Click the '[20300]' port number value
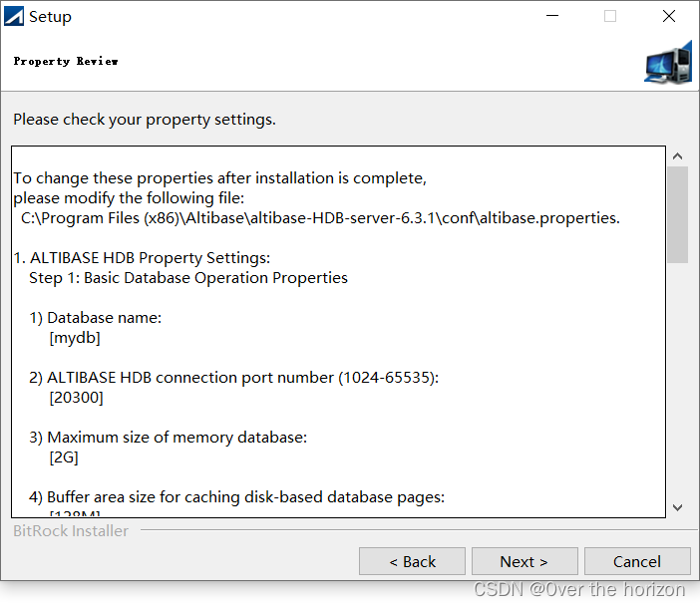700x606 pixels. tap(77, 398)
